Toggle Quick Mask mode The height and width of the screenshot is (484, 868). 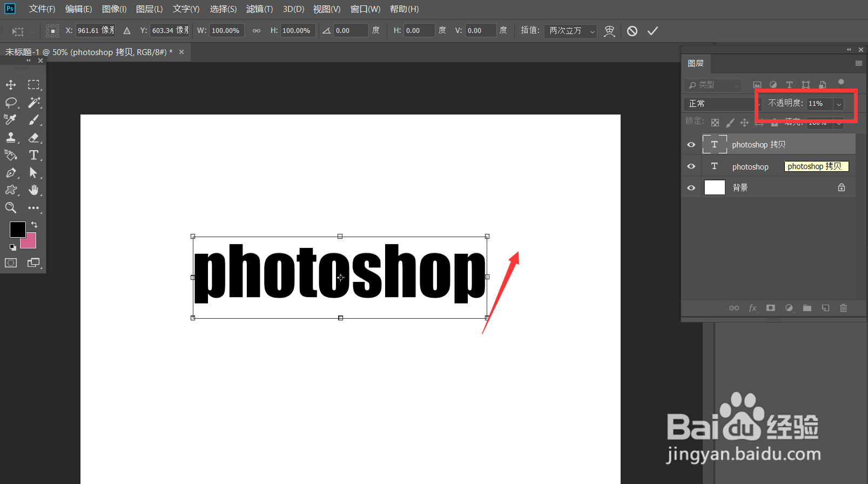[x=11, y=263]
